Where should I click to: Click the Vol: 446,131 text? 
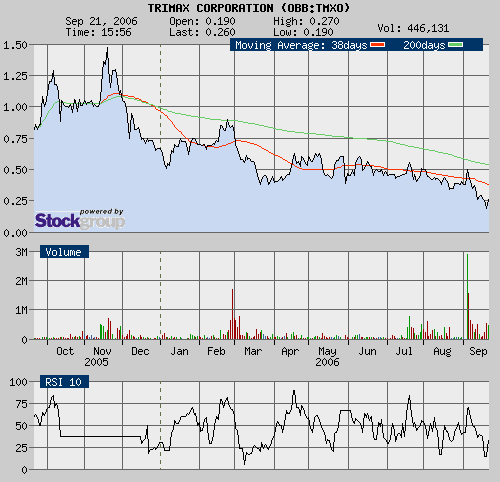413,28
